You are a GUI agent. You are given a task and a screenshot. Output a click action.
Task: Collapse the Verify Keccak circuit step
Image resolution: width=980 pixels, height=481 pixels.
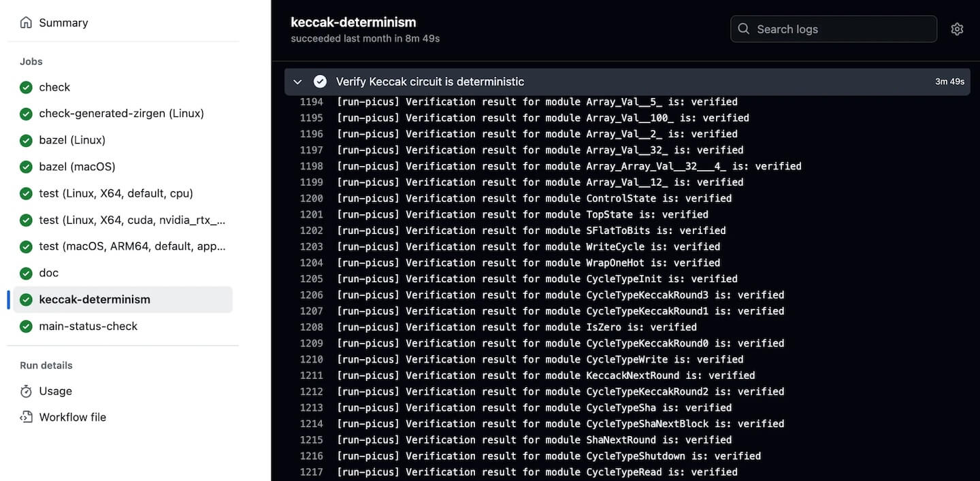(x=297, y=82)
